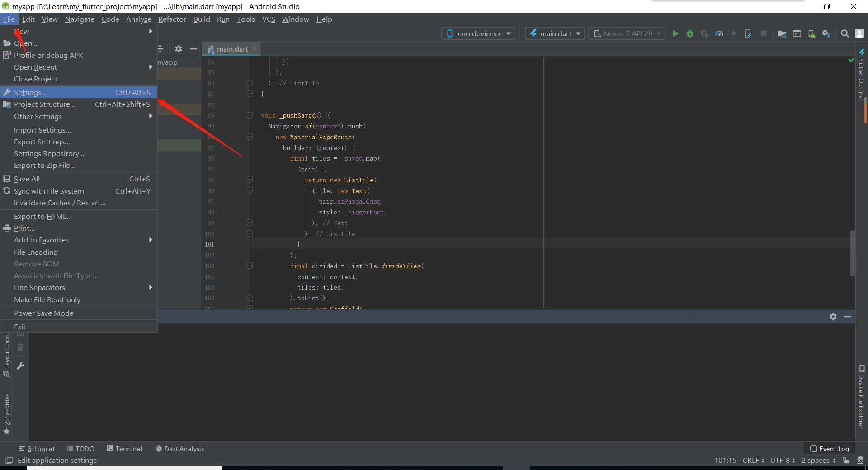Open bottom panel gear settings icon
The height and width of the screenshot is (470, 868).
click(833, 317)
